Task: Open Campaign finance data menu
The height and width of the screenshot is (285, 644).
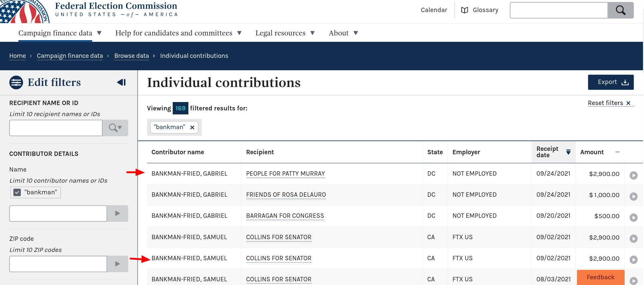Action: pos(60,33)
